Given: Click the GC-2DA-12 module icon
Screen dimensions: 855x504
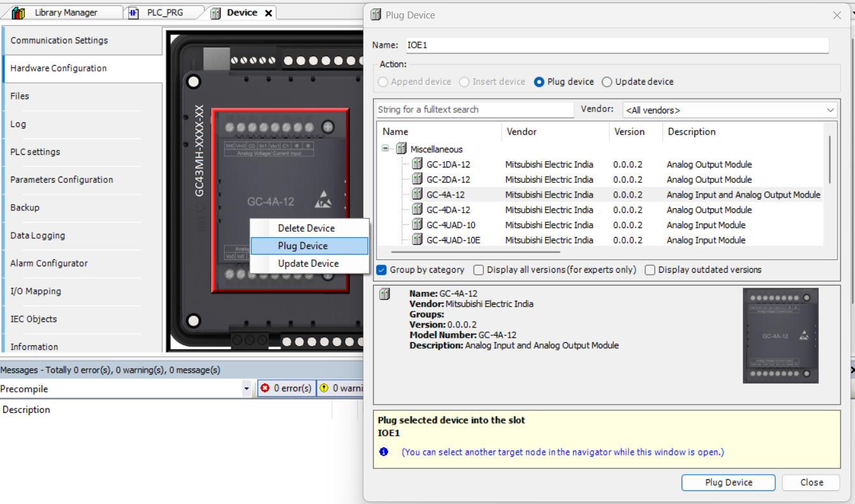Looking at the screenshot, I should click(x=417, y=179).
